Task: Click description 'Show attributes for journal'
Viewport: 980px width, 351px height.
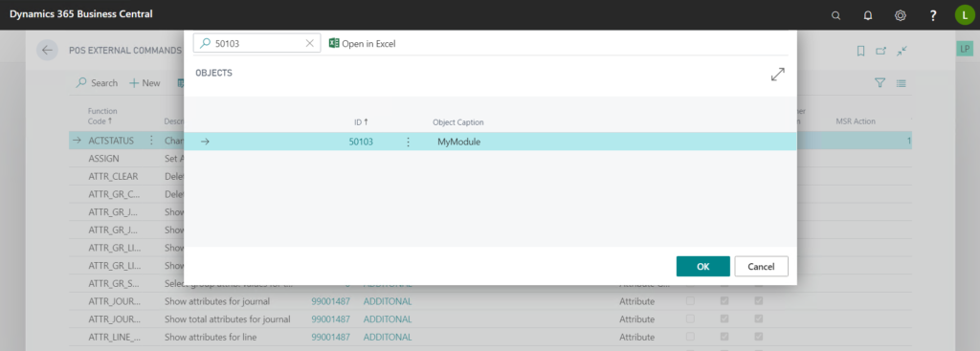Action: pos(217,301)
